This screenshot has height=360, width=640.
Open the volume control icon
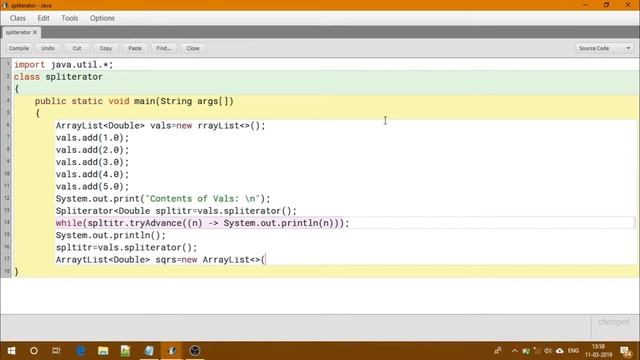548,351
